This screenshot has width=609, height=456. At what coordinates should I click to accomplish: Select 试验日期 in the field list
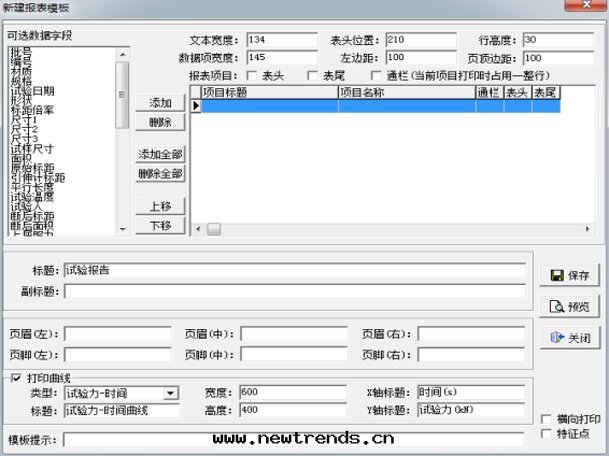[30, 92]
